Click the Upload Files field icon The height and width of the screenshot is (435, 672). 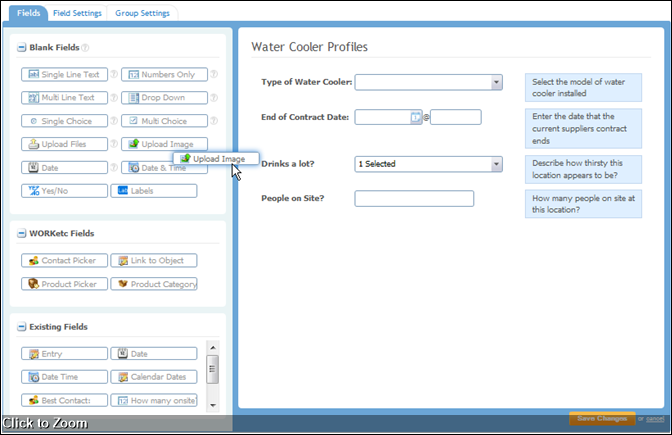33,144
